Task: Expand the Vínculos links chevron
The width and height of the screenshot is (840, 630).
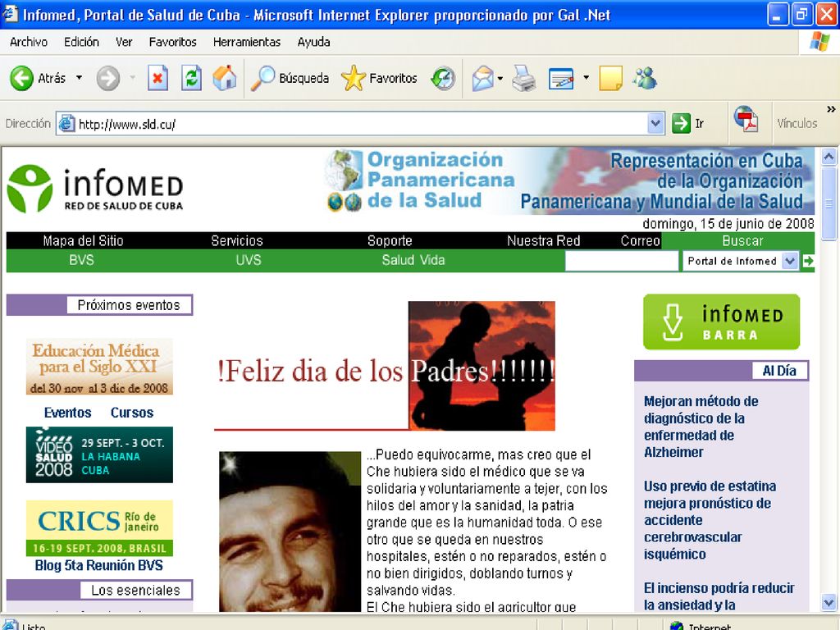Action: [831, 109]
